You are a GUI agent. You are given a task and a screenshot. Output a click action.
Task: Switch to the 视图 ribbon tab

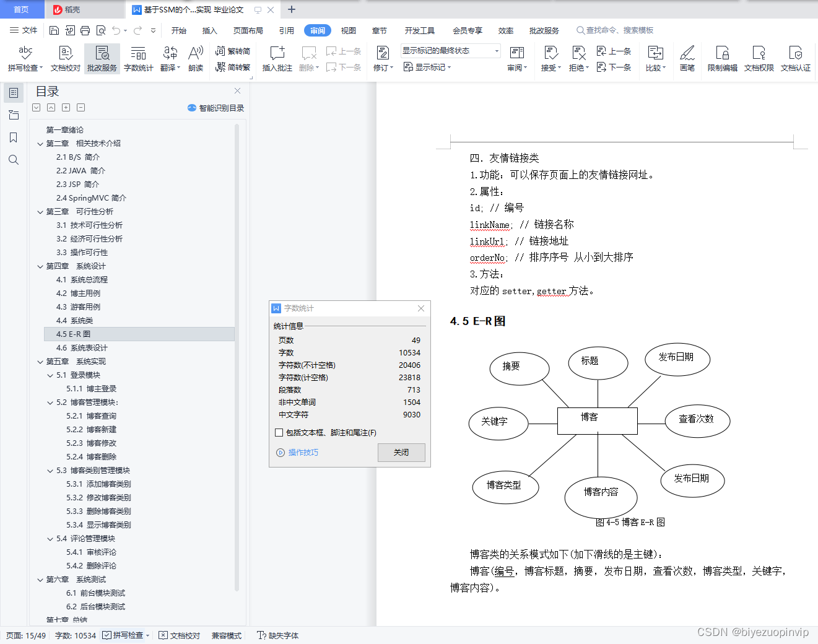(349, 30)
